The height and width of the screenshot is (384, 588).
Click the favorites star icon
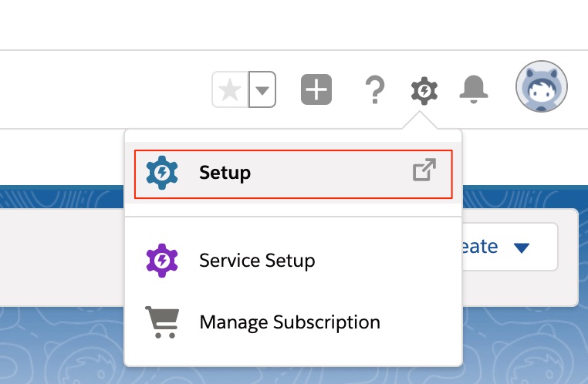(x=229, y=91)
